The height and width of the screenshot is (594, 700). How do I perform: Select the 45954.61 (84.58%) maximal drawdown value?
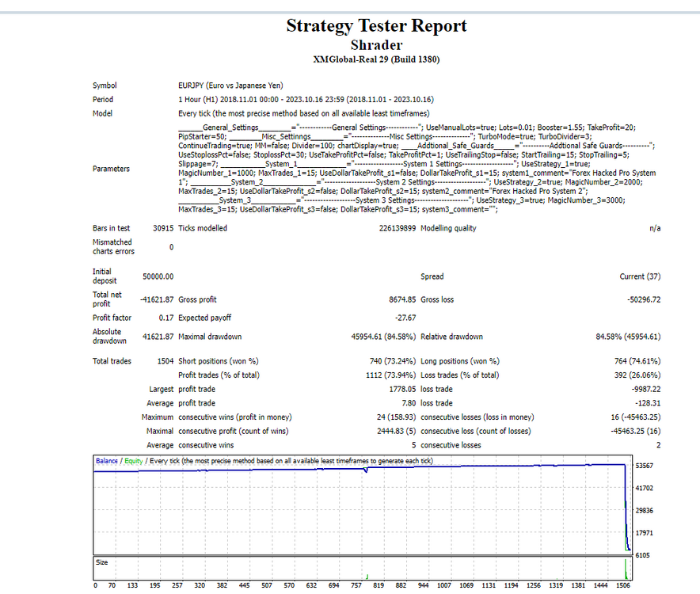click(383, 337)
